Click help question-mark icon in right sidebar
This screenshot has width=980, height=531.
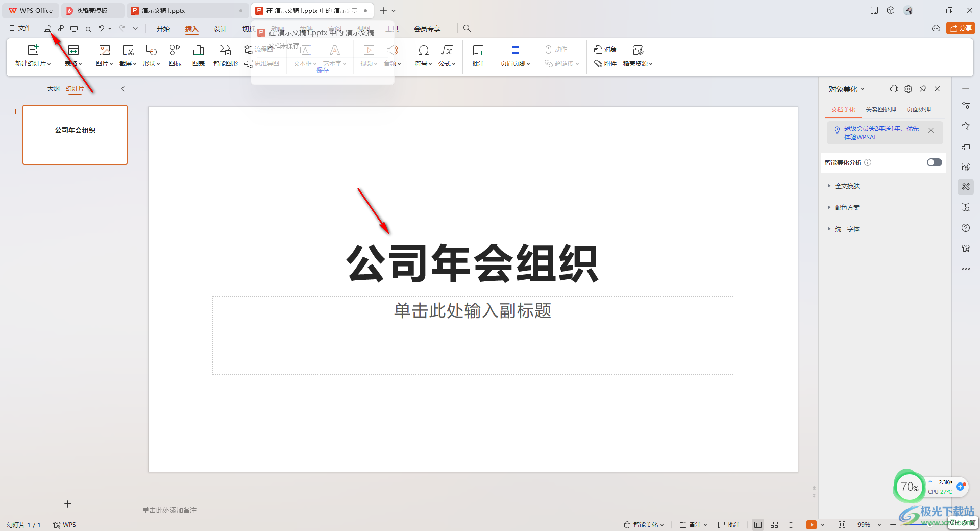coord(966,228)
